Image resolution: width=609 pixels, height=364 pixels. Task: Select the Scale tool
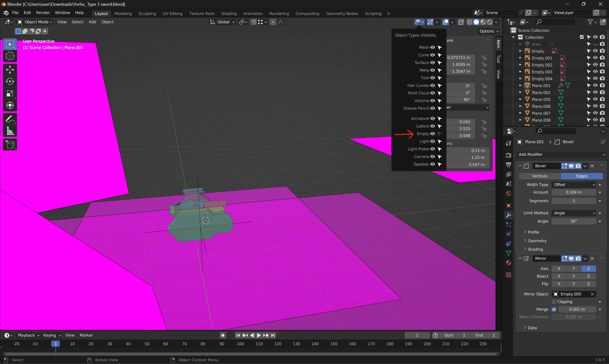click(x=10, y=93)
